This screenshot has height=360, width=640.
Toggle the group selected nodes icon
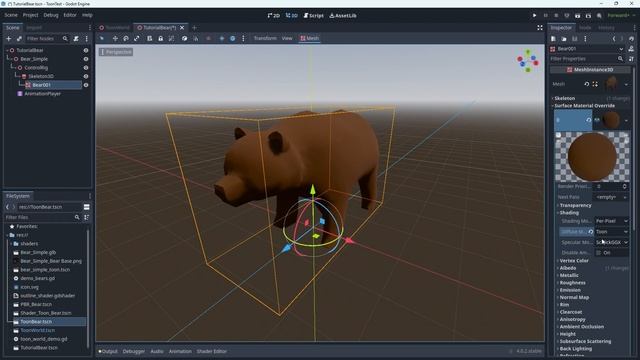tap(171, 38)
